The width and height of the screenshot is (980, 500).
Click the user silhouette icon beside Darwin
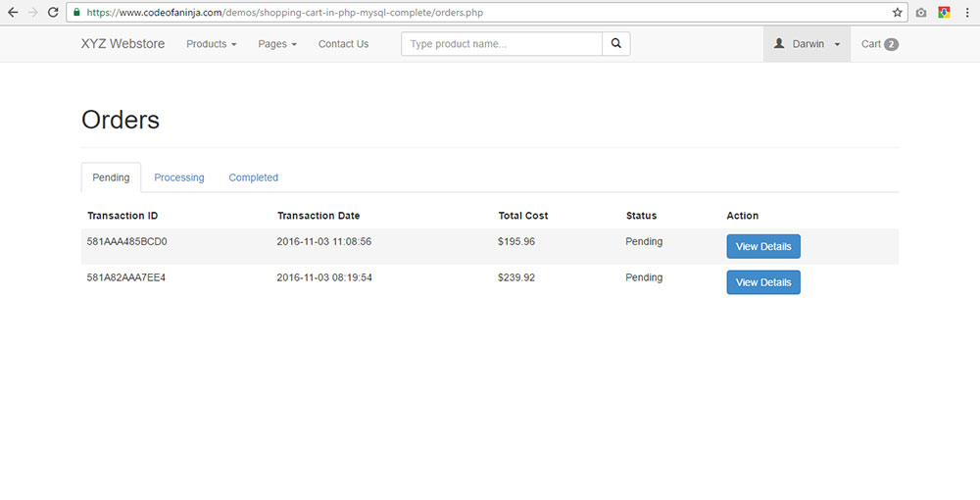(x=779, y=44)
